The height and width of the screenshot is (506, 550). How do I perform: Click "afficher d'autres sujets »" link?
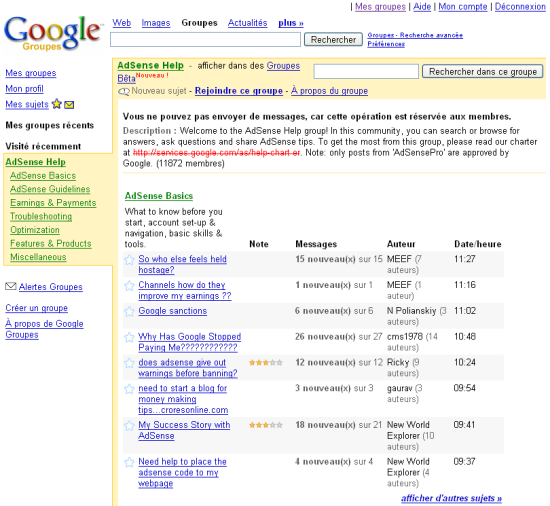click(451, 498)
